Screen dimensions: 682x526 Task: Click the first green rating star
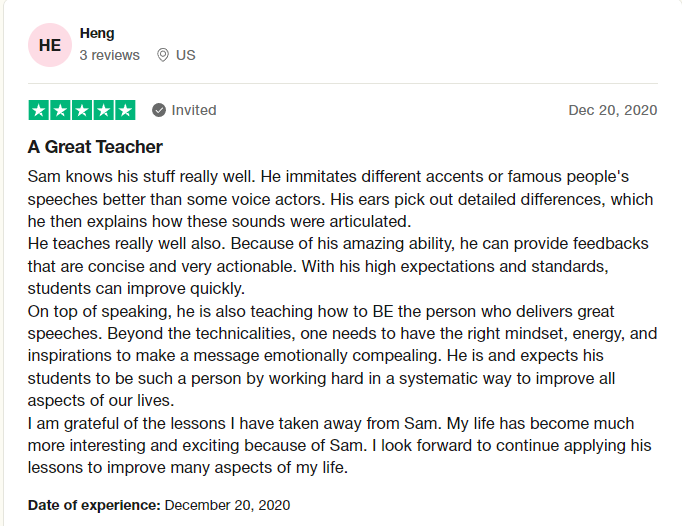(39, 110)
